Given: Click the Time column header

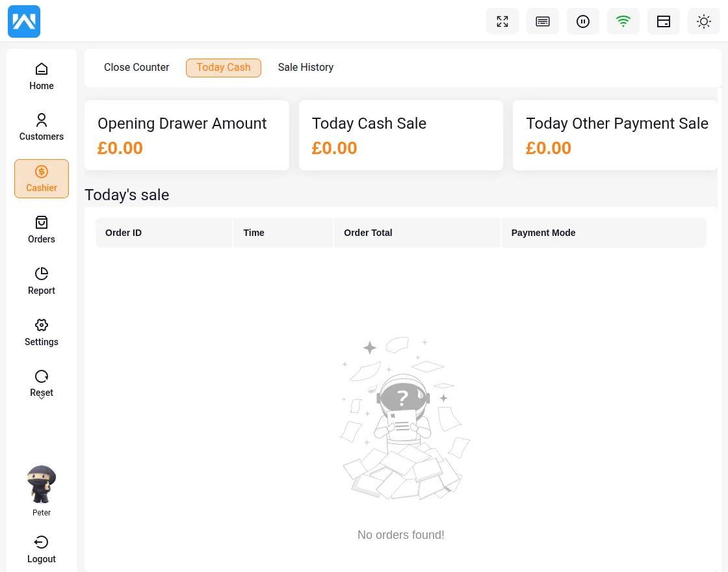Looking at the screenshot, I should point(283,233).
